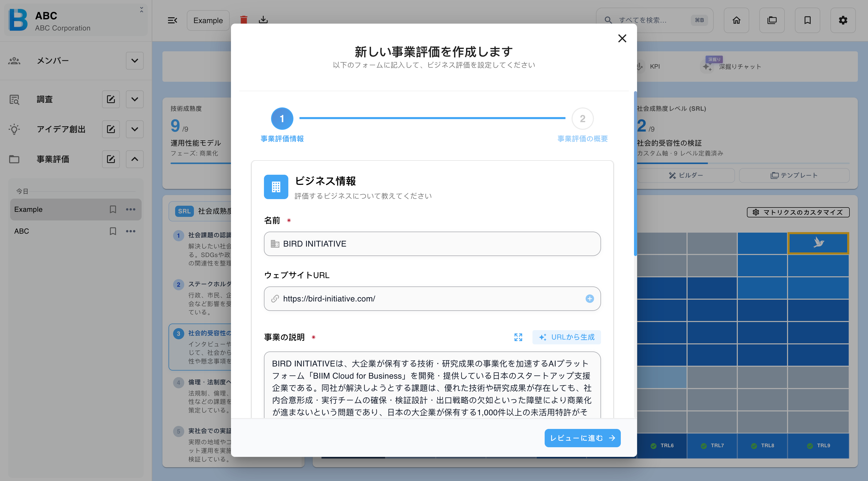Image resolution: width=868 pixels, height=481 pixels.
Task: Select Example in the 事業評価 list
Action: point(75,209)
